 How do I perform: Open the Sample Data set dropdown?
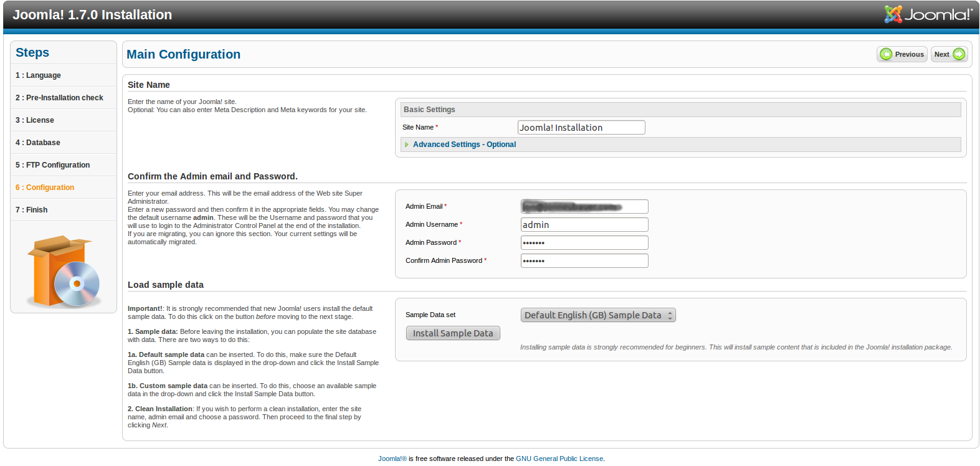(598, 315)
